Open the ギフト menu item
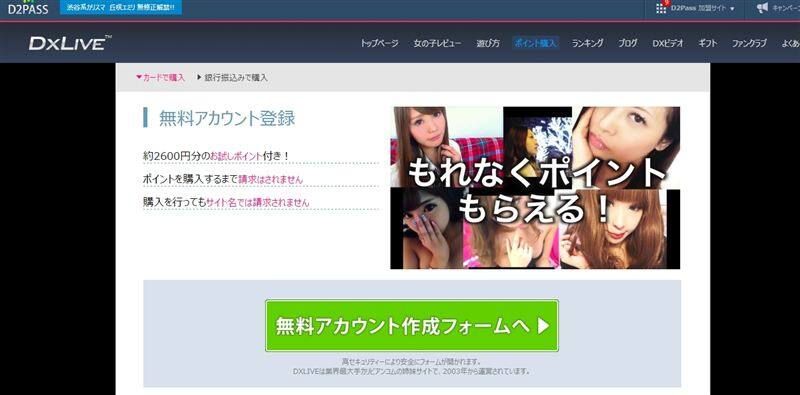This screenshot has height=395, width=800. click(707, 43)
